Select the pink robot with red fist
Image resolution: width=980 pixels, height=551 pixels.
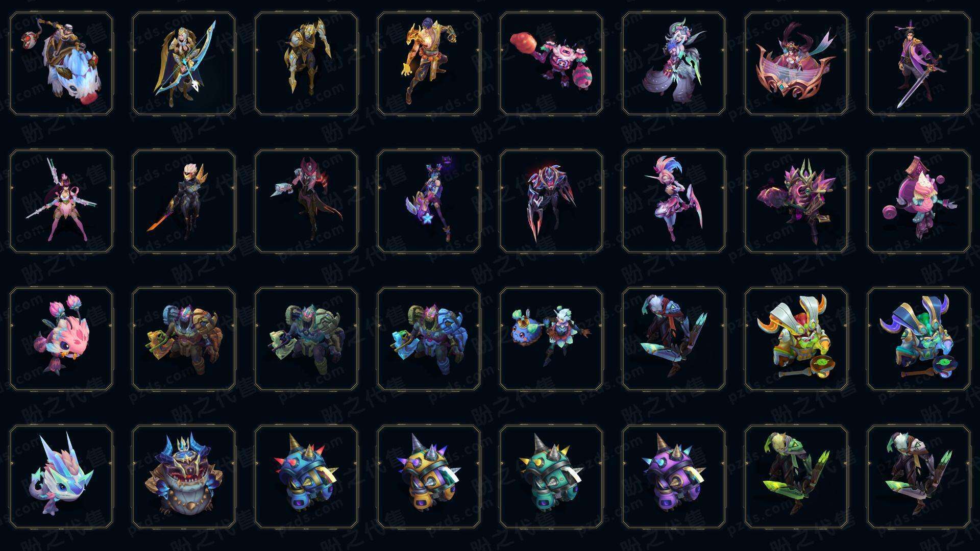point(551,63)
